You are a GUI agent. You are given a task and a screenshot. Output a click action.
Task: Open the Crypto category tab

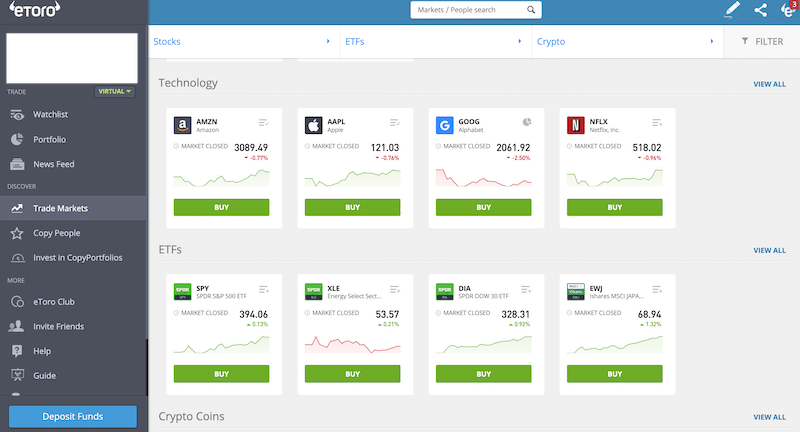click(628, 42)
